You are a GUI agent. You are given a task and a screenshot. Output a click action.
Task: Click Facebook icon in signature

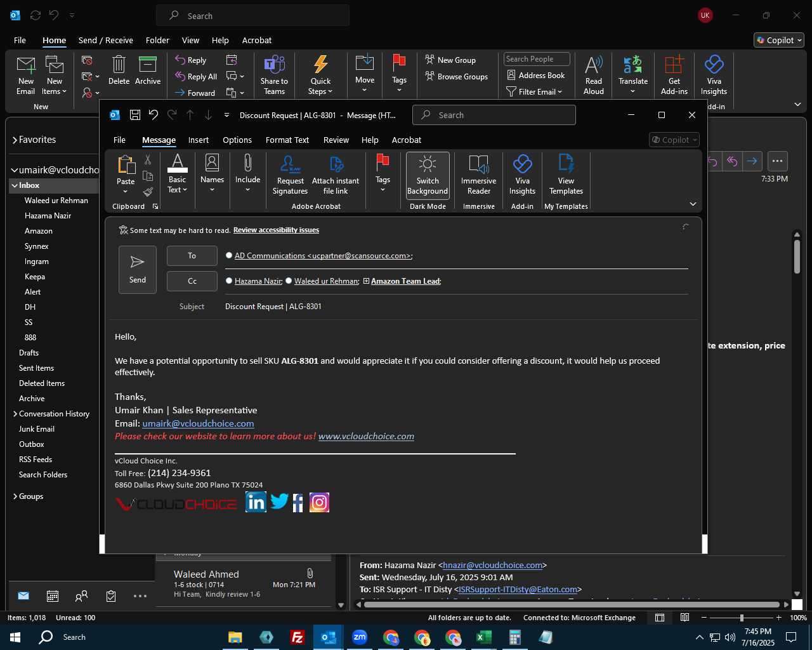[298, 503]
